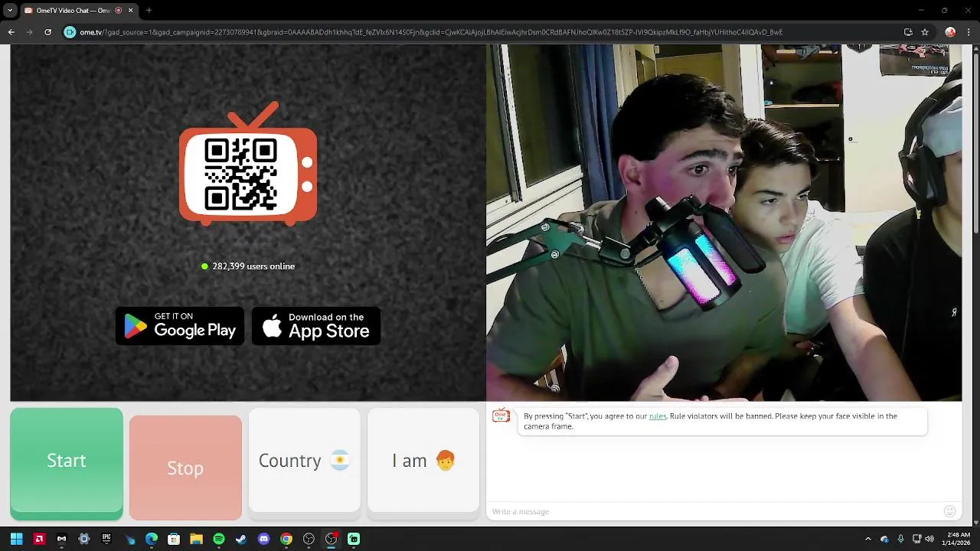Switch to Google Chrome in taskbar
Viewport: 980px width, 551px height.
click(286, 539)
